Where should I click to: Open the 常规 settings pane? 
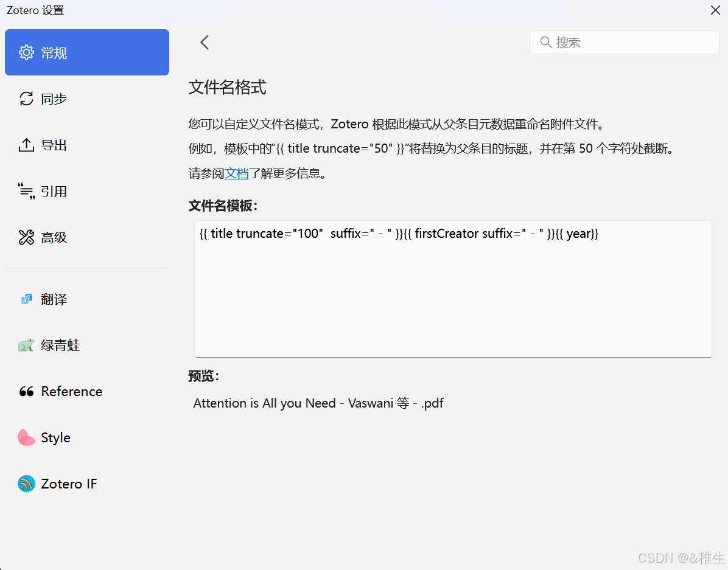point(87,52)
